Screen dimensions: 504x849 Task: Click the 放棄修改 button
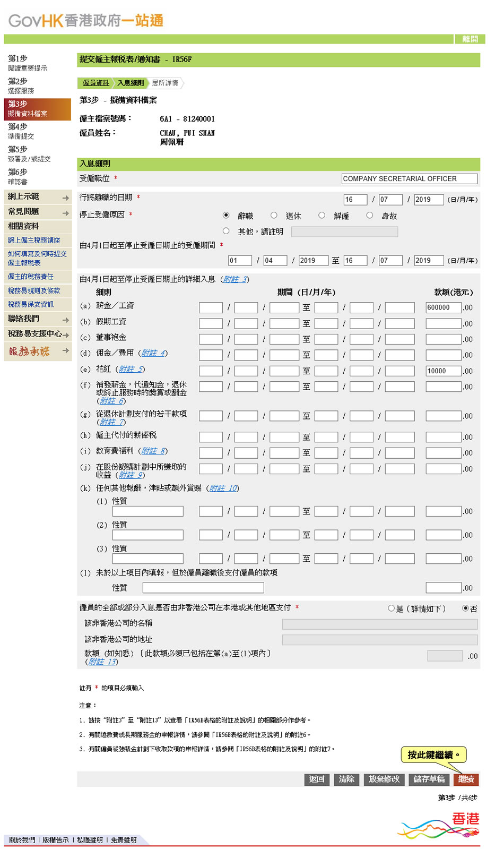pyautogui.click(x=384, y=779)
